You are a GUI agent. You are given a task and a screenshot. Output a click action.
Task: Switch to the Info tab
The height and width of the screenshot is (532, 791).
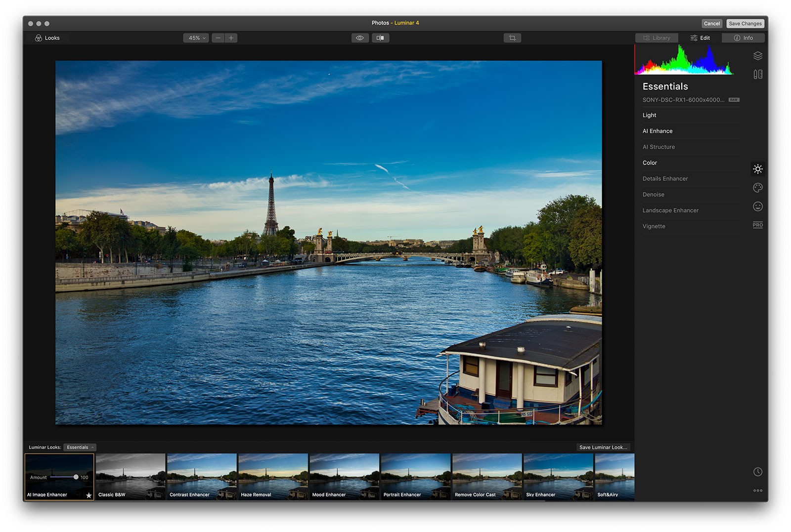743,38
